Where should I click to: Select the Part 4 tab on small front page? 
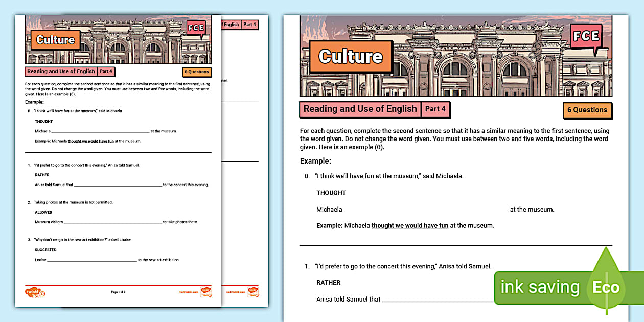(x=106, y=71)
